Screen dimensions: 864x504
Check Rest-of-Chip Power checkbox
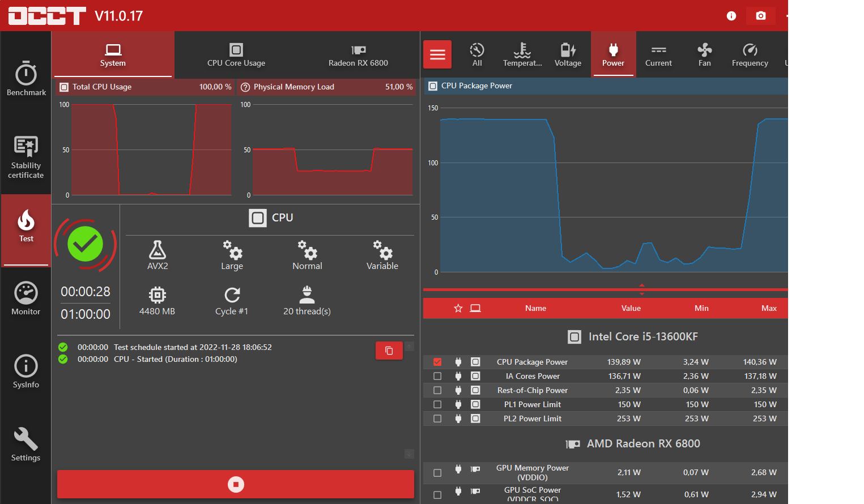pyautogui.click(x=437, y=390)
